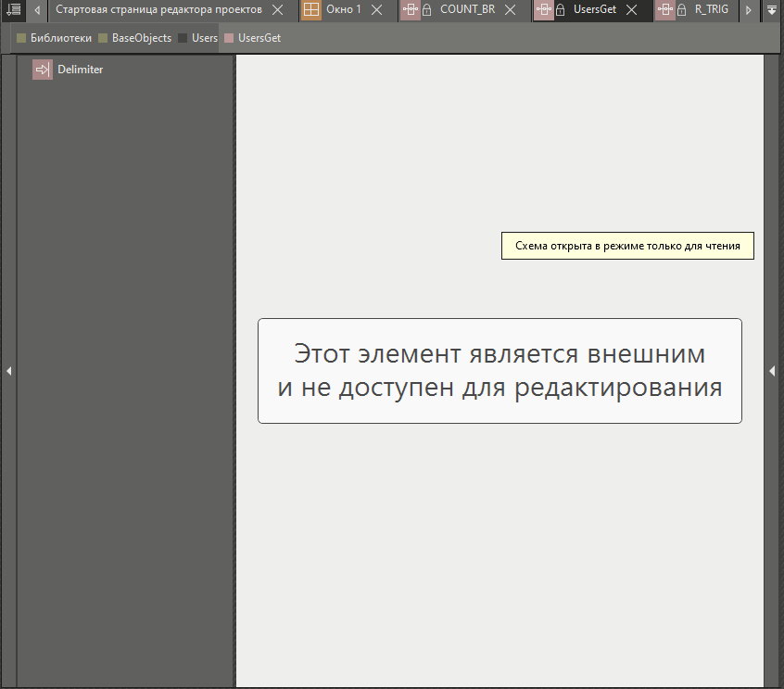The height and width of the screenshot is (689, 784).
Task: Close the Окно 1 tab
Action: [376, 10]
